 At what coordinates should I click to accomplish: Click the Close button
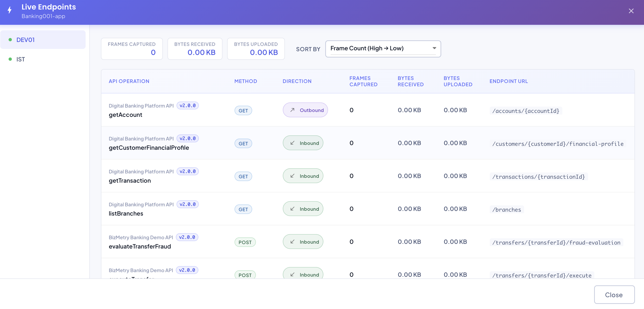(614, 294)
